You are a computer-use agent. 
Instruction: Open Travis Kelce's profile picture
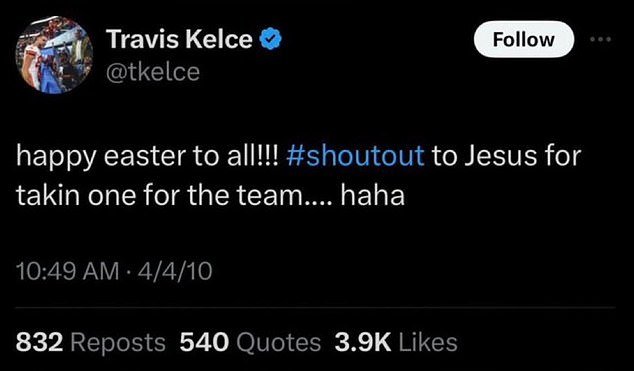point(55,55)
